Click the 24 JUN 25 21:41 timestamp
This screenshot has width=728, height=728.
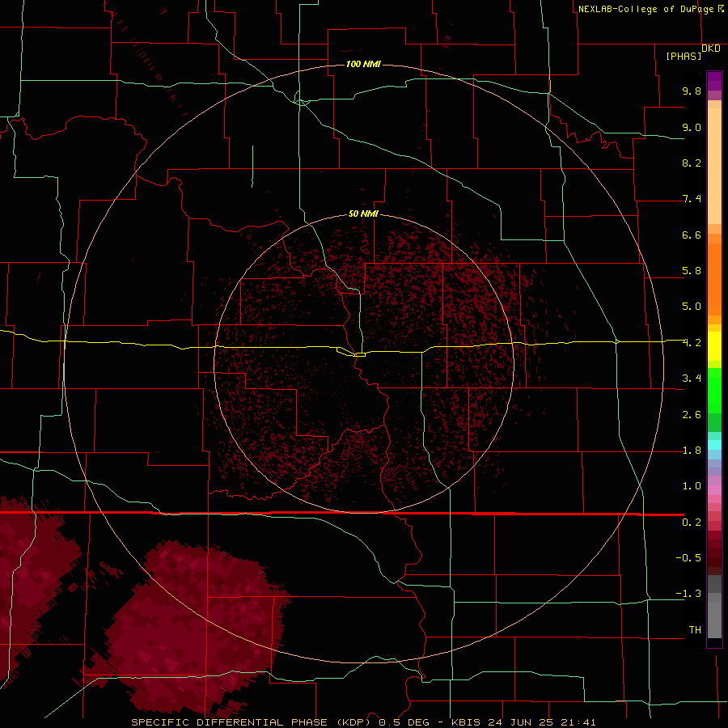(x=544, y=722)
